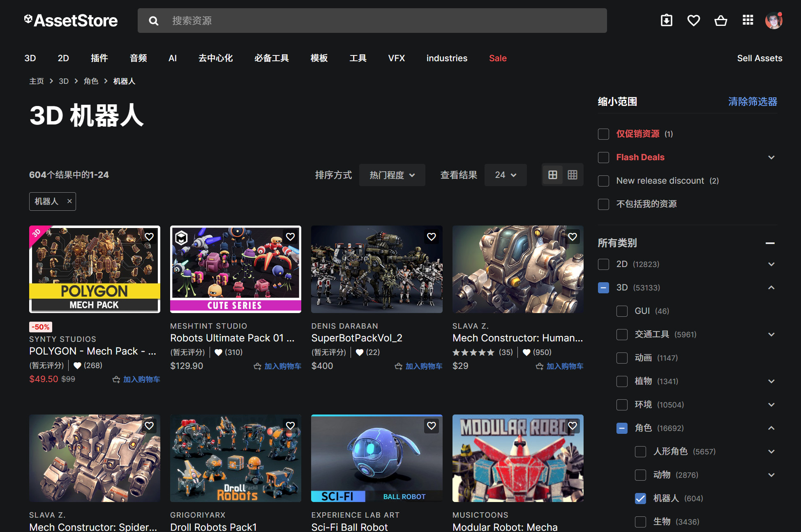Collapse the 3D category chevron
Image resolution: width=801 pixels, height=532 pixels.
point(771,288)
